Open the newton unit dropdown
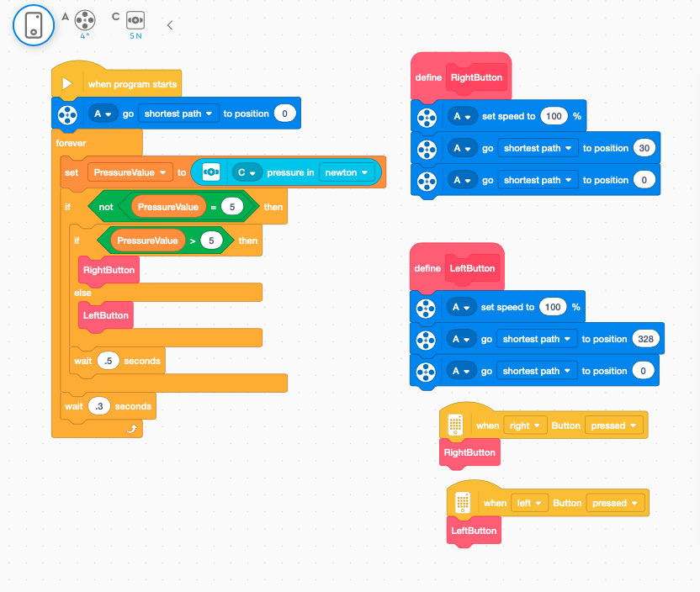This screenshot has height=592, width=700. click(x=345, y=172)
